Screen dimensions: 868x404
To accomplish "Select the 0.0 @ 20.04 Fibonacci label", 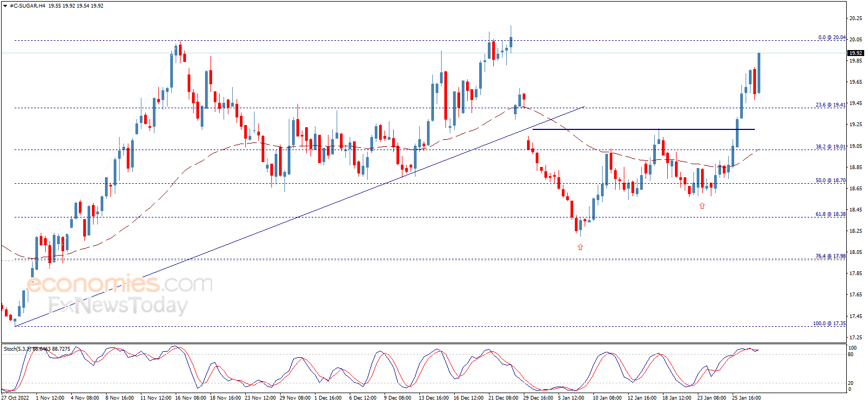I will click(x=832, y=38).
